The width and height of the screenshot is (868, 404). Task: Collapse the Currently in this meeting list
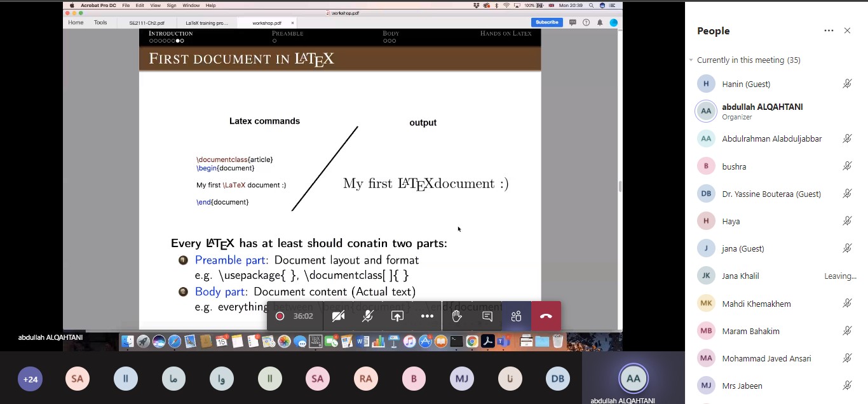[x=691, y=60]
